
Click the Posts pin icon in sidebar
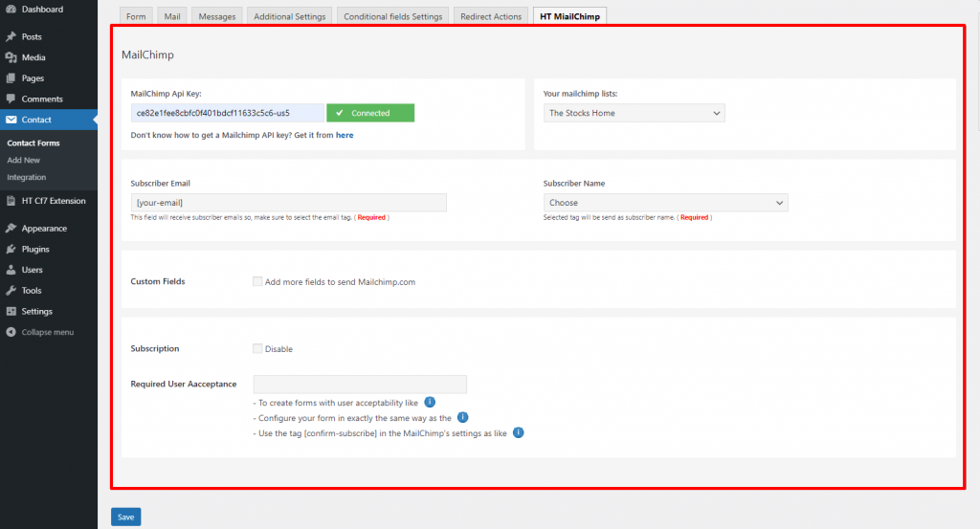11,36
